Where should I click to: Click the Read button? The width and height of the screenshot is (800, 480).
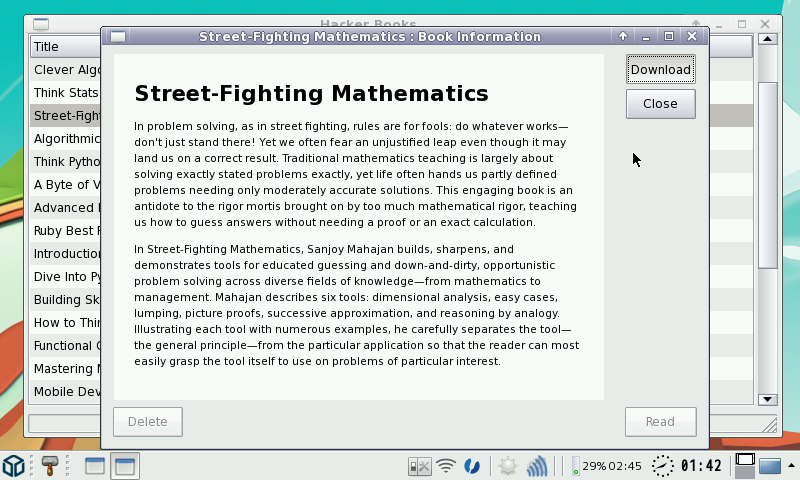click(660, 421)
